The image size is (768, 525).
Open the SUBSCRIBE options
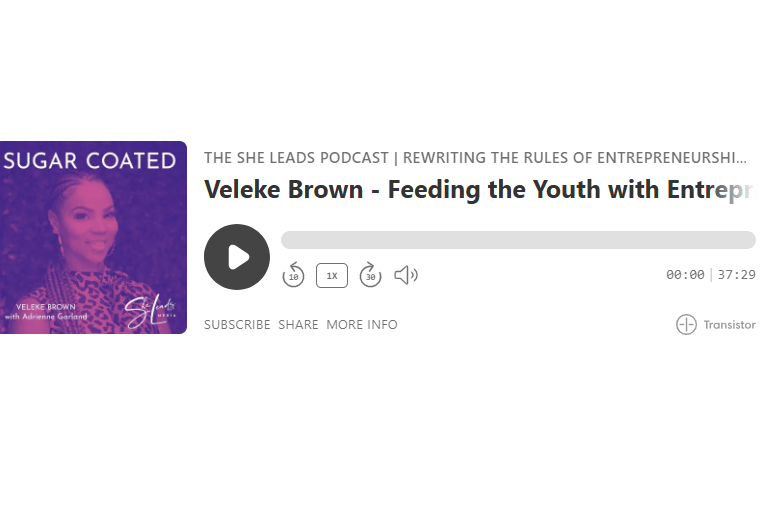point(237,325)
